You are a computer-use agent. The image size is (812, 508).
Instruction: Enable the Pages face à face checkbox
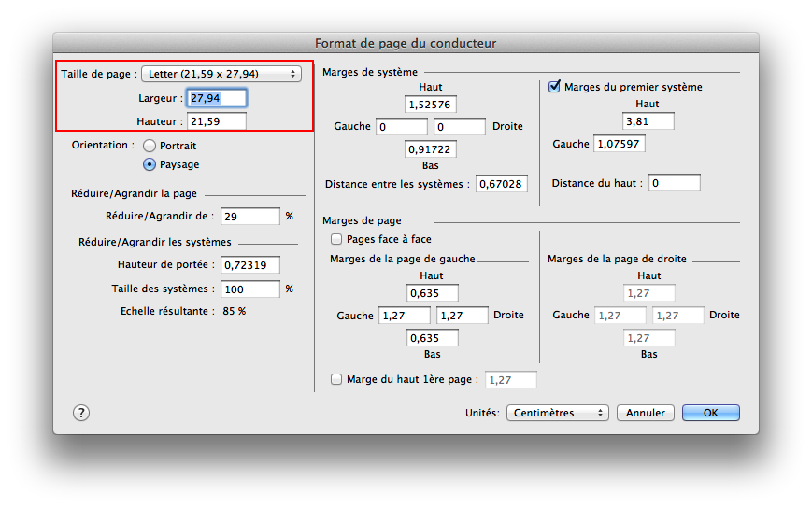point(337,240)
